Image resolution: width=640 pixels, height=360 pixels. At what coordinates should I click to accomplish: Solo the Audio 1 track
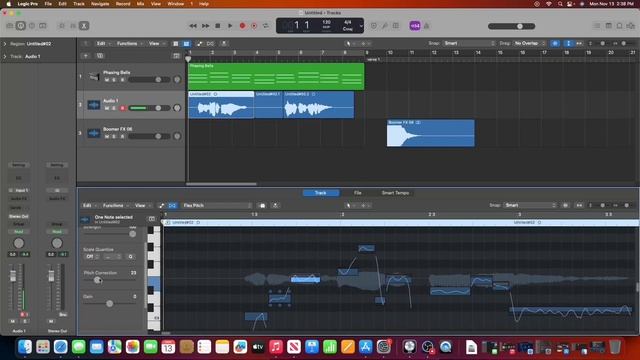click(114, 108)
